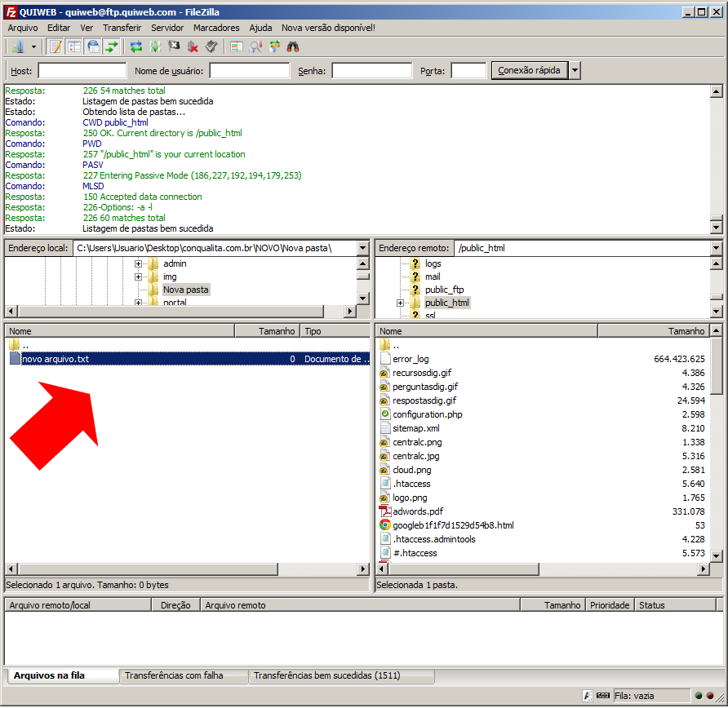Open the Arquivo menu
The height and width of the screenshot is (708, 728).
(23, 28)
